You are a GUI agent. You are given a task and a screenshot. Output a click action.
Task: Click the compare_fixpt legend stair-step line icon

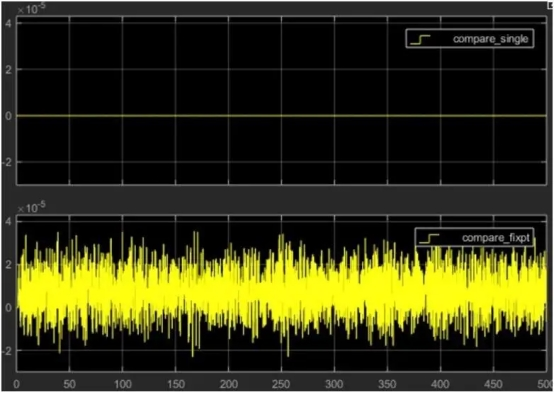[429, 239]
